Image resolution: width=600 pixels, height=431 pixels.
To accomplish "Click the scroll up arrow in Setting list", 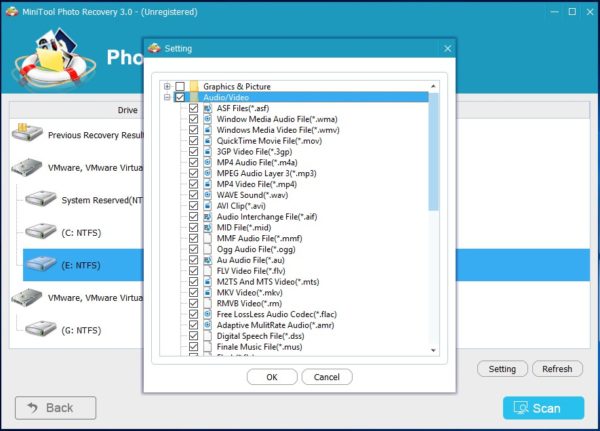I will pyautogui.click(x=433, y=87).
